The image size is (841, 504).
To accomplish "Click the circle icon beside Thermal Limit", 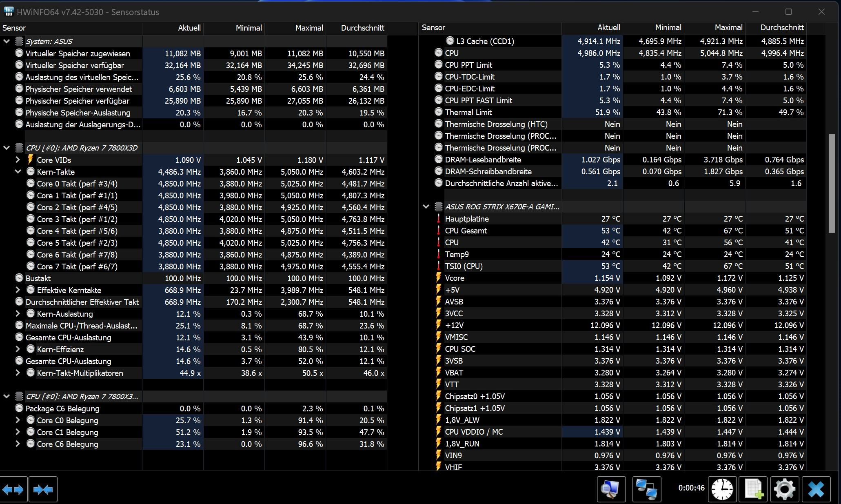I will tap(438, 112).
